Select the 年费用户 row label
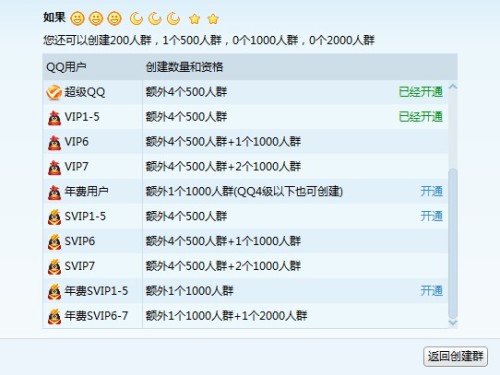The image size is (500, 375). pos(86,191)
